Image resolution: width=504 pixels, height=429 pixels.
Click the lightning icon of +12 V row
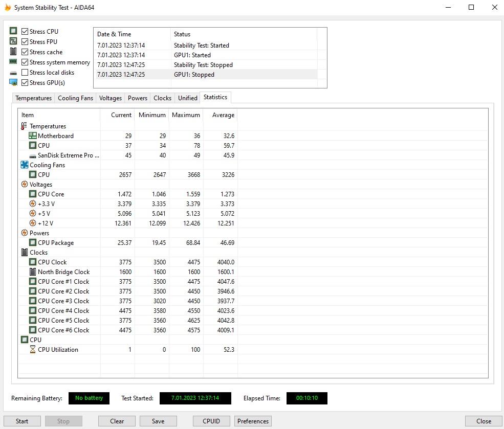(32, 223)
